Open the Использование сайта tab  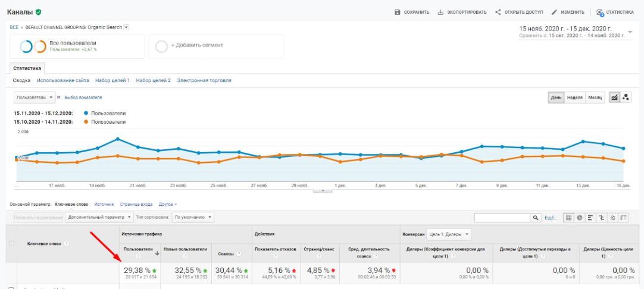point(63,80)
